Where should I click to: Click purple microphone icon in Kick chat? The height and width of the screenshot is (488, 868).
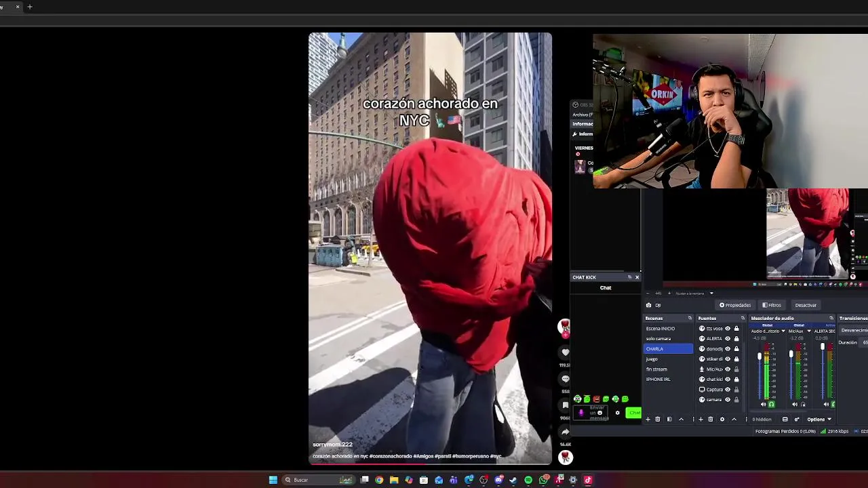point(580,412)
